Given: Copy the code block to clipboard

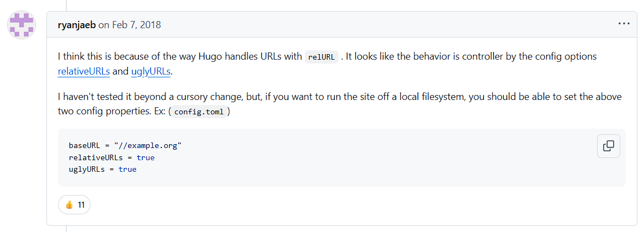Looking at the screenshot, I should (608, 146).
